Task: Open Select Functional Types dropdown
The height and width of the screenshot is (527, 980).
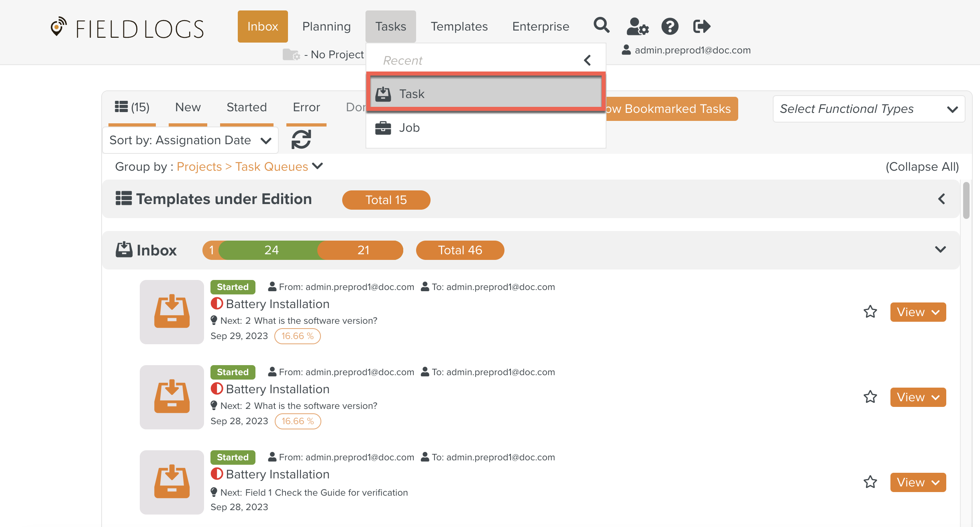Action: 868,109
